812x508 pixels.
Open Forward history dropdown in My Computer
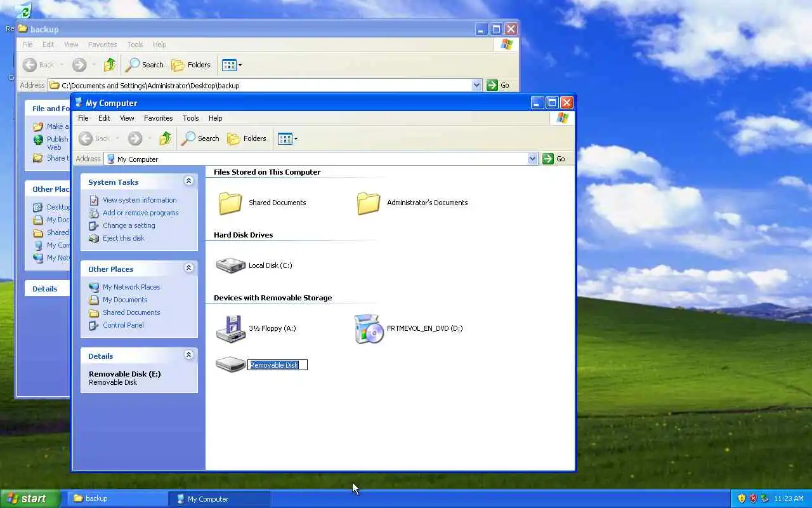[x=150, y=138]
